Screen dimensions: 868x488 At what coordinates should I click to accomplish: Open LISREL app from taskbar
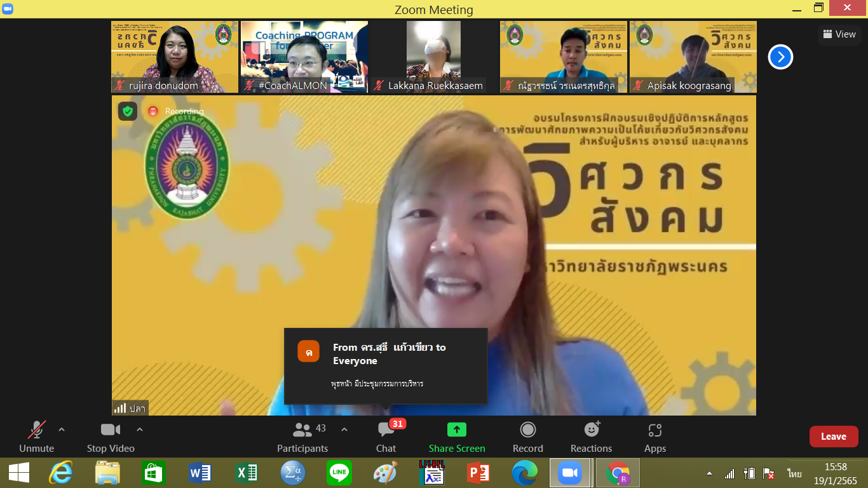431,473
